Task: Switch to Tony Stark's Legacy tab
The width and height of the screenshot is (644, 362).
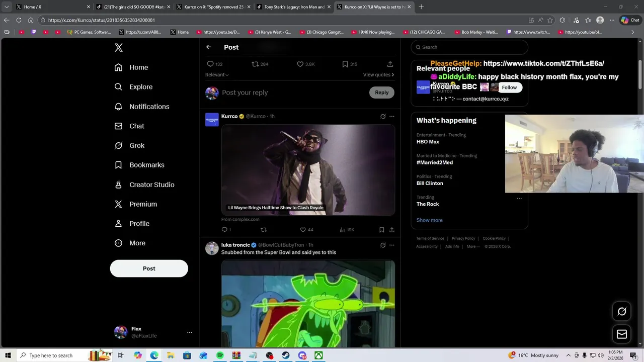Action: [293, 7]
